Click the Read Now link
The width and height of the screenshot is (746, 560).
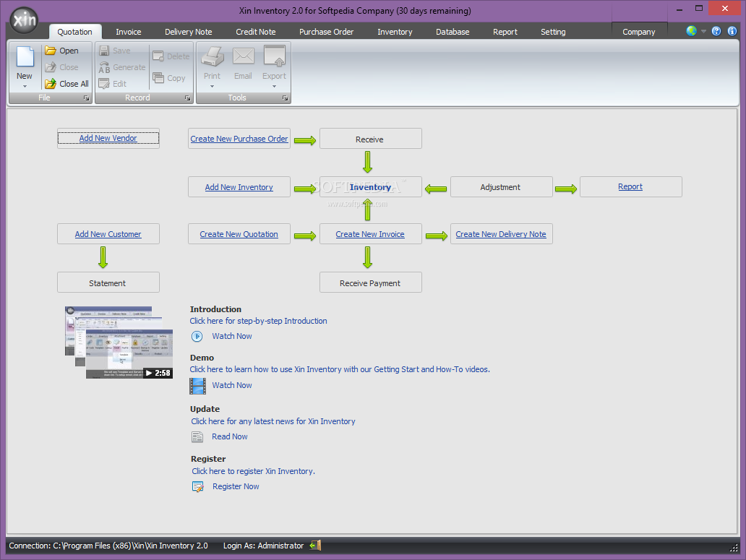tap(230, 436)
